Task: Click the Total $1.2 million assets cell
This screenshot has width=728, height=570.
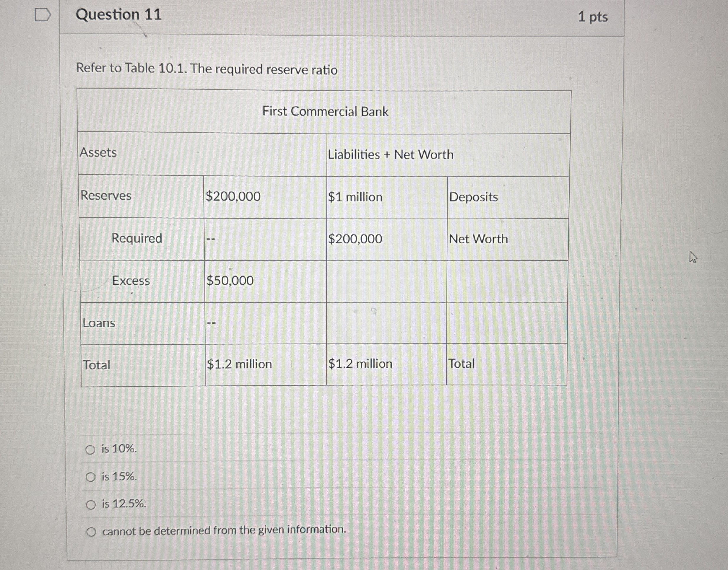Action: (239, 364)
